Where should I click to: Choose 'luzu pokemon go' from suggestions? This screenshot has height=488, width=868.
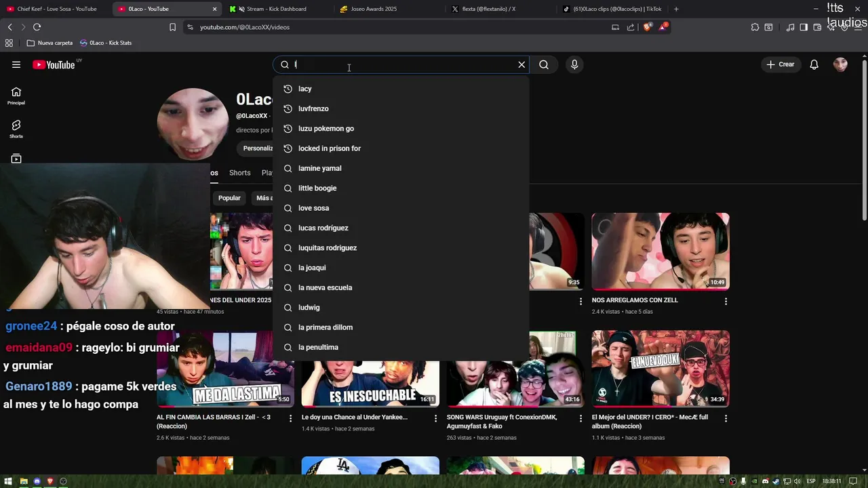pyautogui.click(x=401, y=129)
